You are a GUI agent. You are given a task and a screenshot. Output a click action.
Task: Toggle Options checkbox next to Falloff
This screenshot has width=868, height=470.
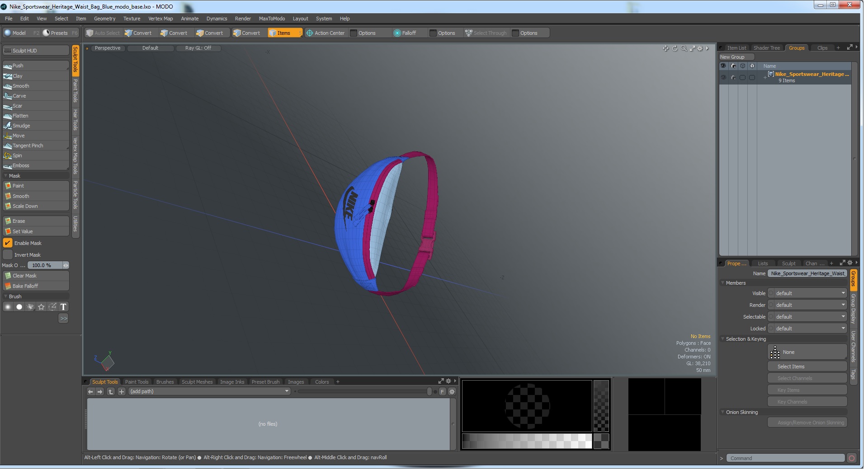click(433, 33)
